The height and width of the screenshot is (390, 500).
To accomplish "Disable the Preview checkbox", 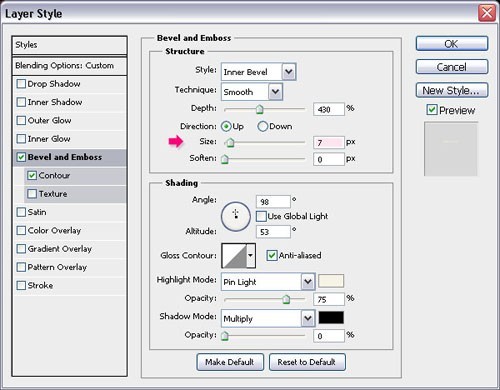I will (x=432, y=110).
